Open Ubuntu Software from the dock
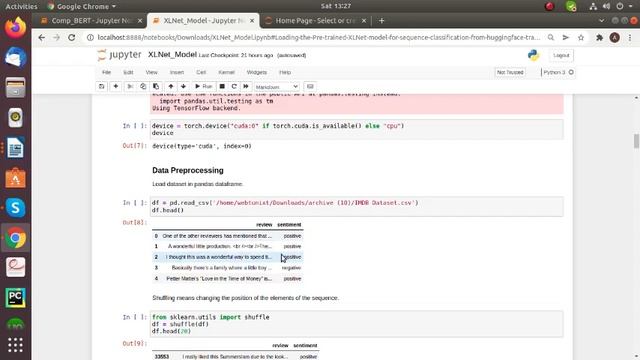640x360 pixels. (15, 178)
